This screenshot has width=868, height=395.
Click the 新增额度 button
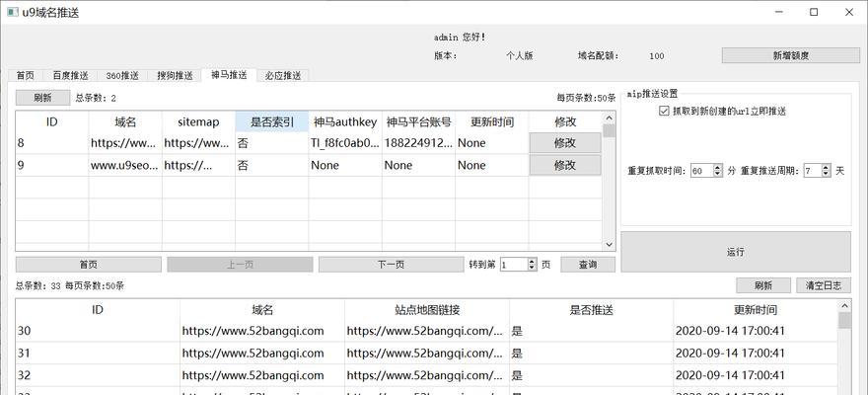pos(791,55)
